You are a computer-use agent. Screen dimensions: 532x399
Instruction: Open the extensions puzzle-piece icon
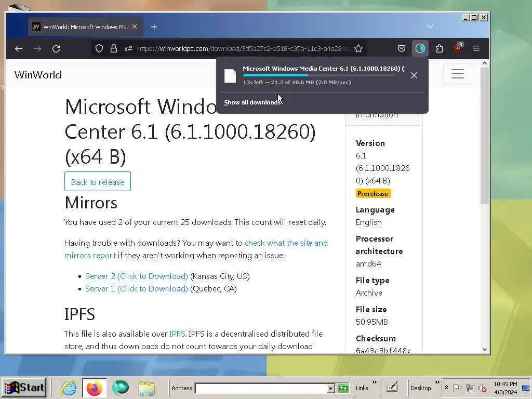point(439,48)
